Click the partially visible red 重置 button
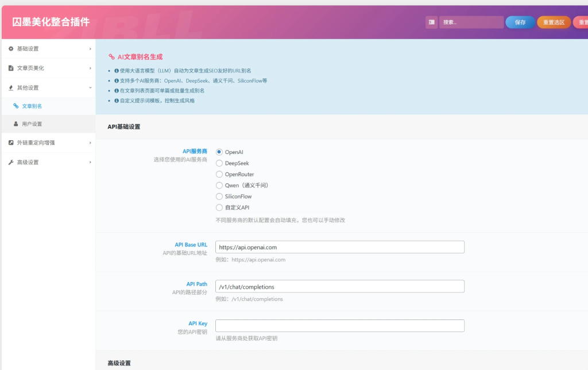The height and width of the screenshot is (370, 588). point(581,22)
